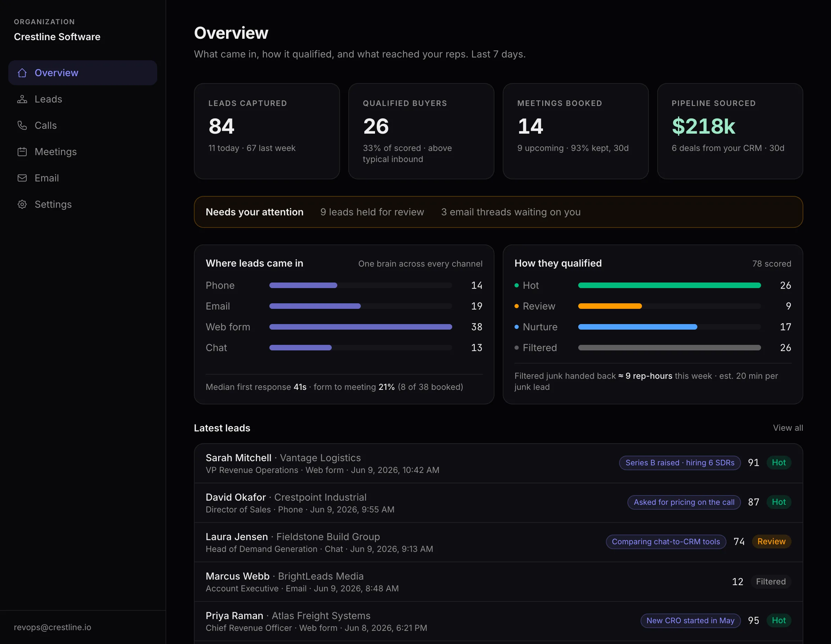Screen dimensions: 831x644
Task: Click 'How they qualified' heading
Action: click(x=558, y=263)
